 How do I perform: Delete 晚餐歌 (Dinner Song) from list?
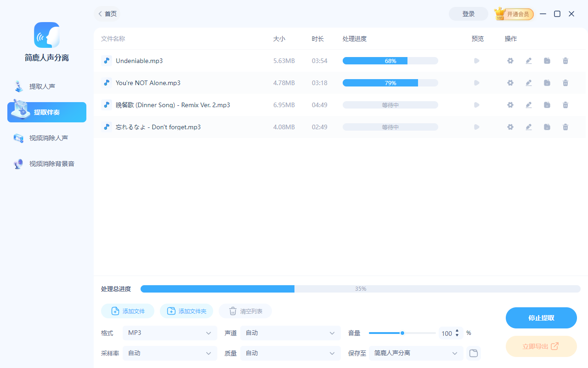tap(565, 105)
